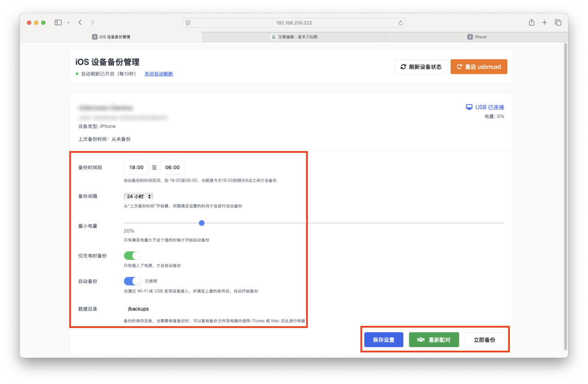This screenshot has height=384, width=588.
Task: Open the sidebar chevron menu beside the sidebar icon
Action: (x=68, y=22)
